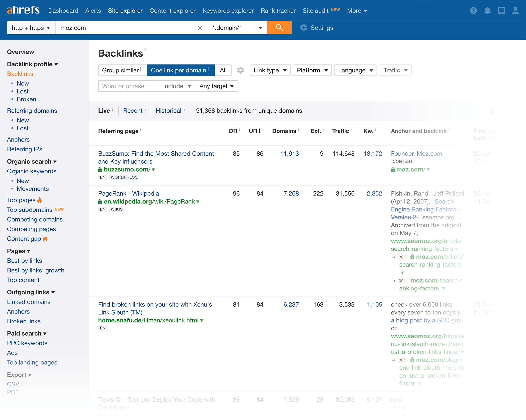The width and height of the screenshot is (526, 420).
Task: Click the desktop display icon in header
Action: (501, 11)
